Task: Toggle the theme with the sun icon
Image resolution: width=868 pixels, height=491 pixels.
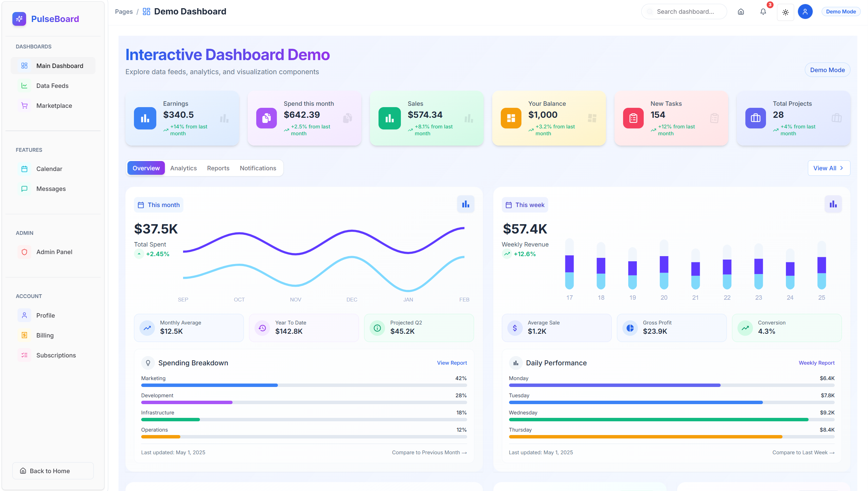Action: tap(785, 12)
